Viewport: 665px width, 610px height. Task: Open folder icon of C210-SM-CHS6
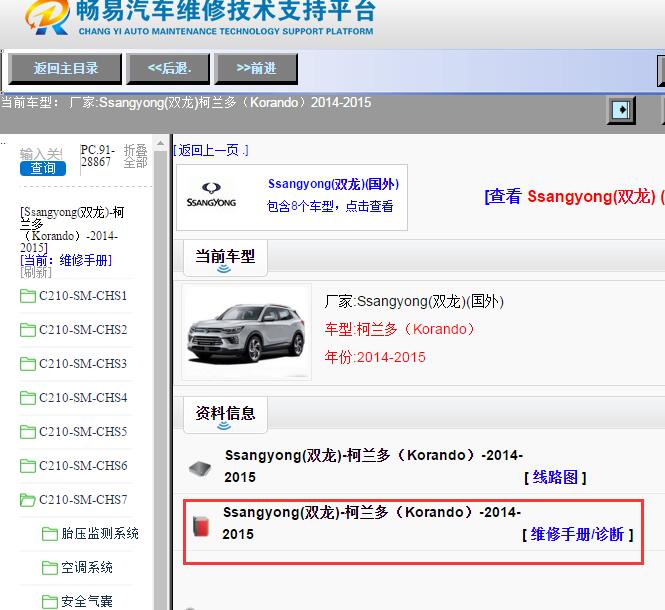point(28,465)
